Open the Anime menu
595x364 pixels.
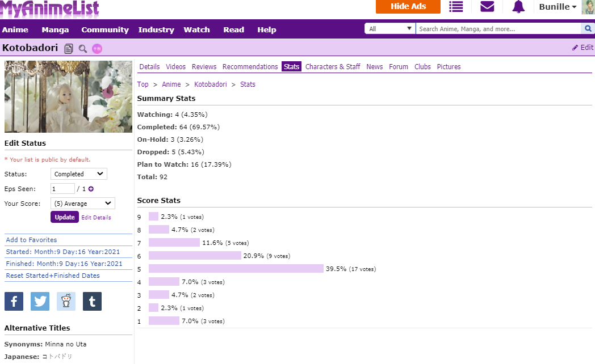coord(15,29)
